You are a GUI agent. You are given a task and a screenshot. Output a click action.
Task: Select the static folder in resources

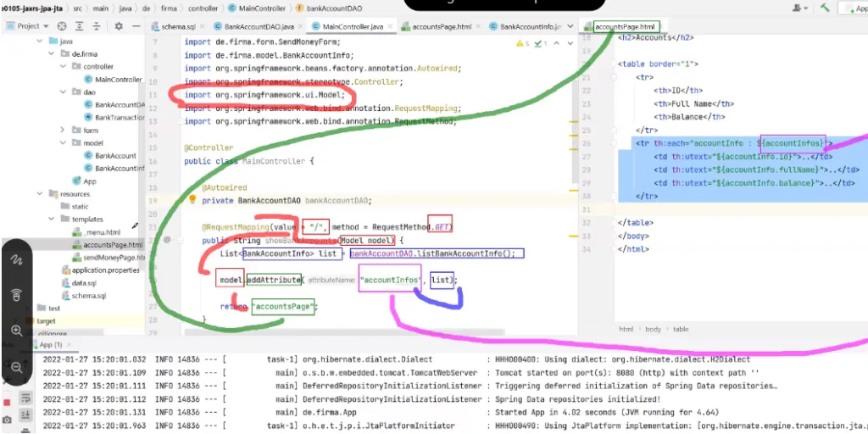75,207
